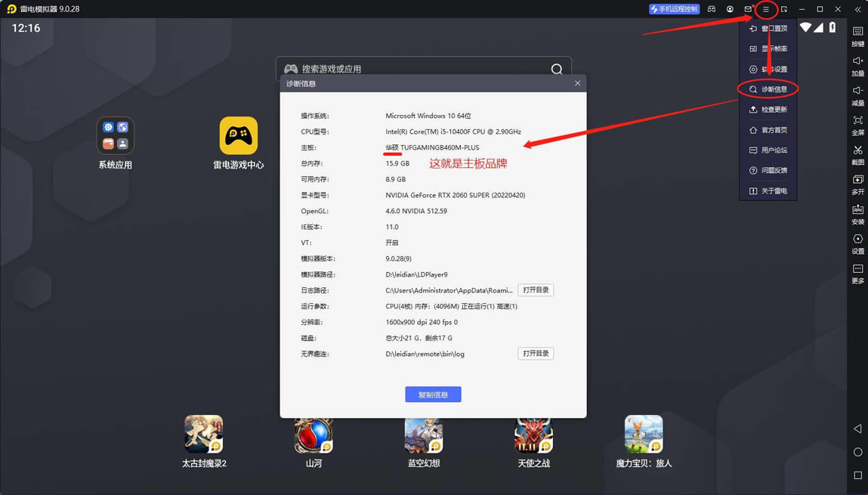Screen dimensions: 868x495
Task: Select 显示帧率 in the dropdown menu
Action: pyautogui.click(x=768, y=48)
